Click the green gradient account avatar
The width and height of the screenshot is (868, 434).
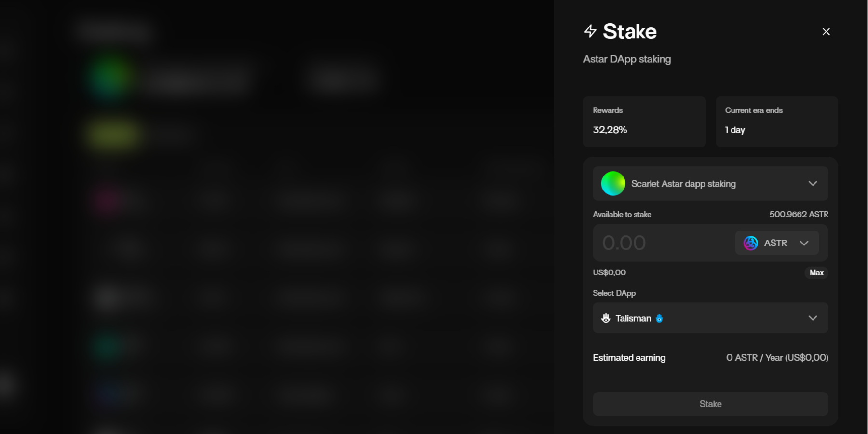click(613, 184)
